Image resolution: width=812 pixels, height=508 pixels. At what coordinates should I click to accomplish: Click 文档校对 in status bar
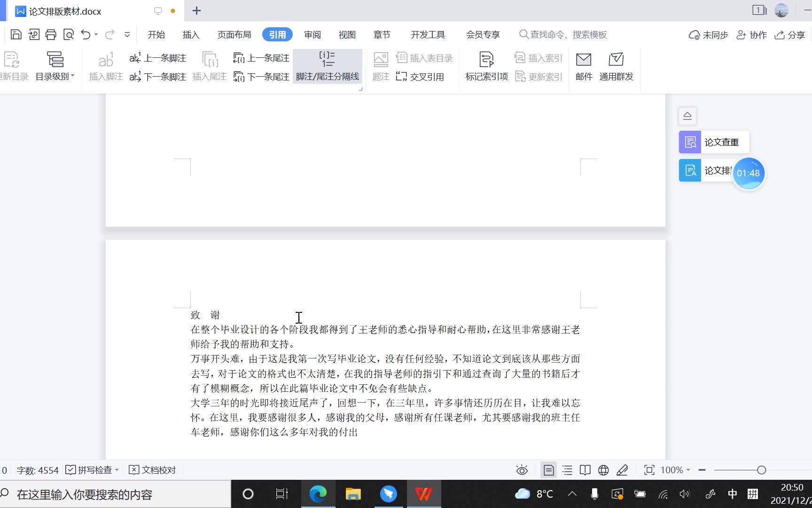[x=152, y=470]
